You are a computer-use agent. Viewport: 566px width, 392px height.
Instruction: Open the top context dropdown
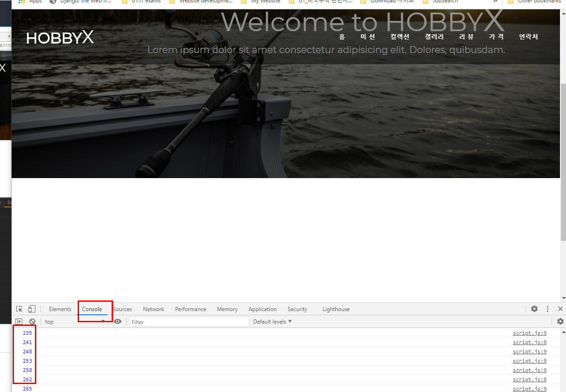pos(74,322)
